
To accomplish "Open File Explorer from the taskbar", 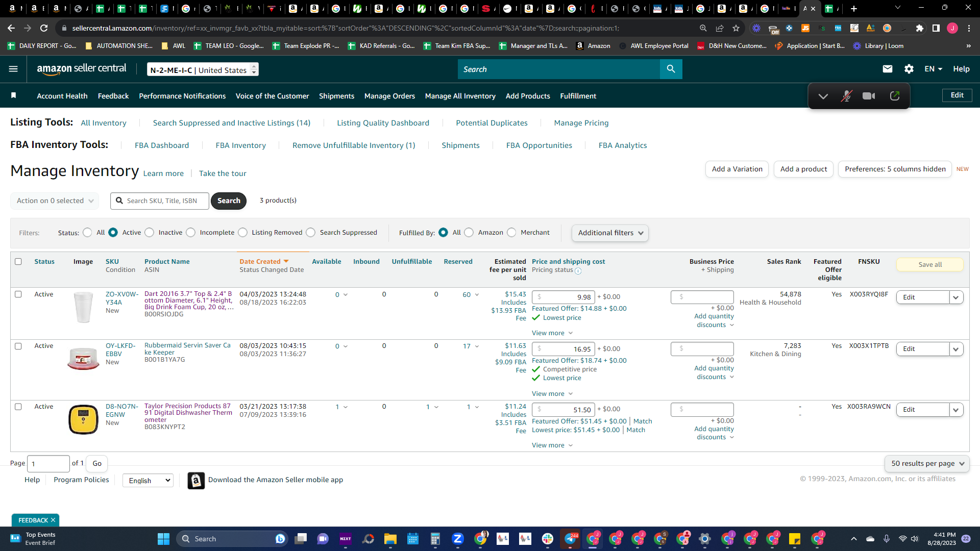I will (390, 539).
